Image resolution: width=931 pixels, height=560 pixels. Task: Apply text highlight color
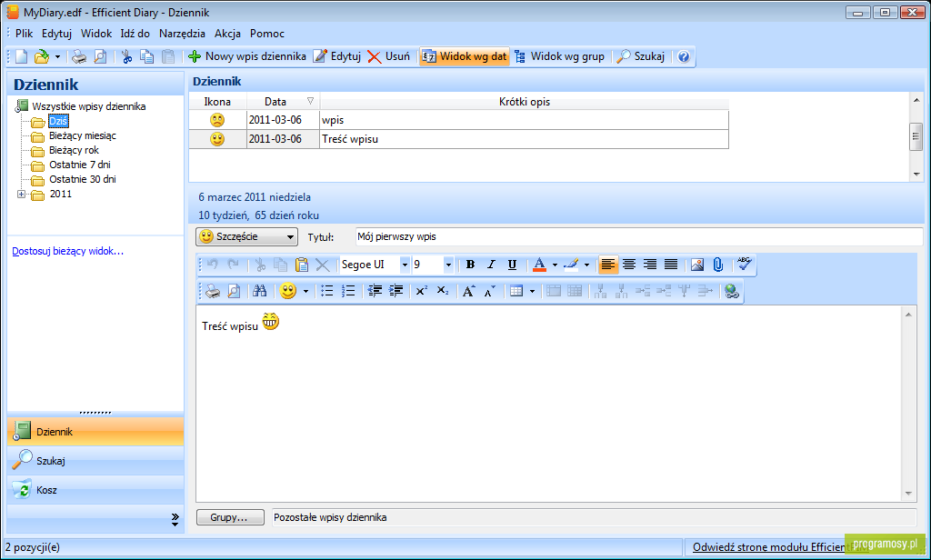pyautogui.click(x=571, y=265)
